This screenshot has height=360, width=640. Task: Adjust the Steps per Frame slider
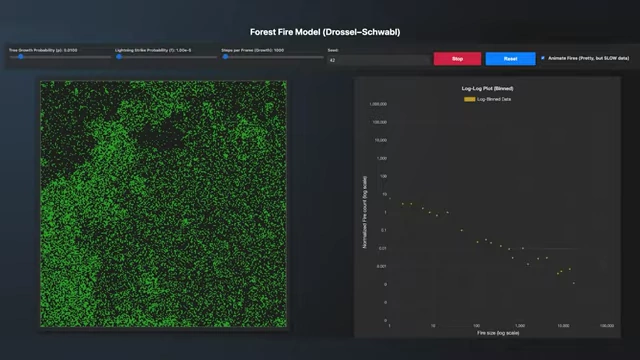coord(273,57)
